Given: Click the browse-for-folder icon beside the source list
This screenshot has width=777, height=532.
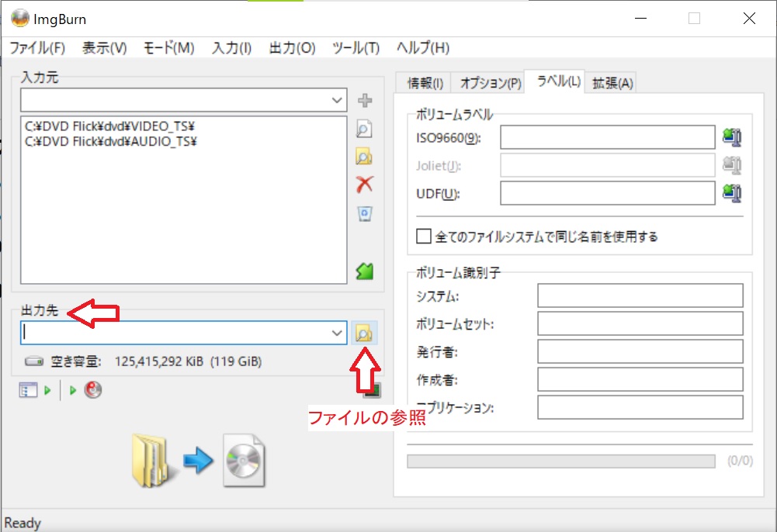Looking at the screenshot, I should pos(364,157).
